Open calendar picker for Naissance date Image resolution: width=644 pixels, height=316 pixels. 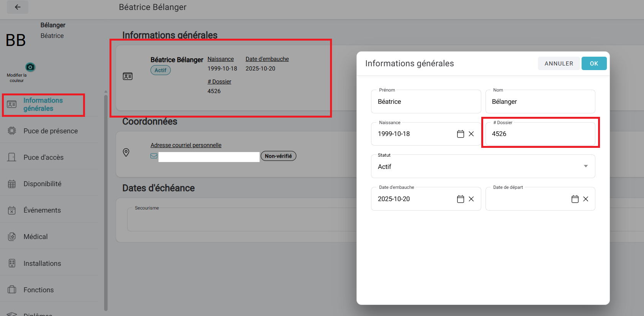460,134
